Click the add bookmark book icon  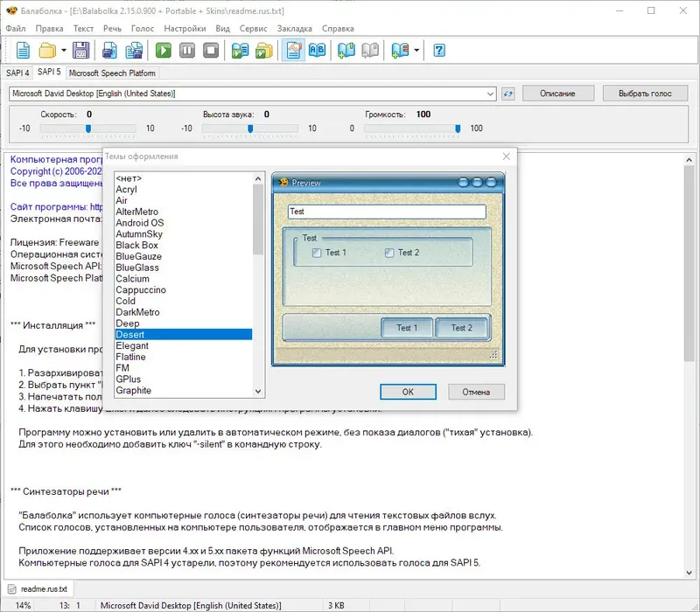[x=346, y=50]
